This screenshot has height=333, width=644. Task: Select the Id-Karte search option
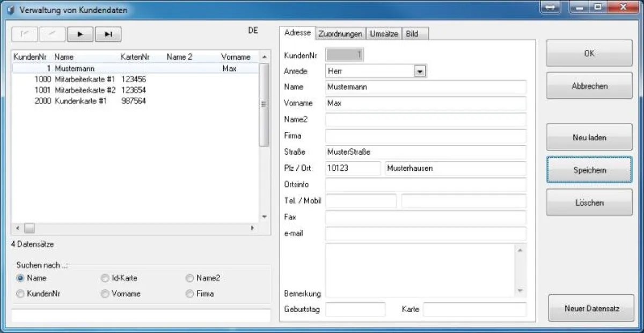point(105,278)
